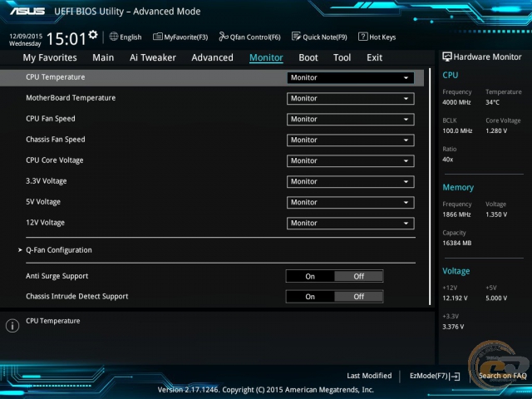This screenshot has width=532, height=399.
Task: Click the 16384 MB capacity value
Action: [x=457, y=243]
